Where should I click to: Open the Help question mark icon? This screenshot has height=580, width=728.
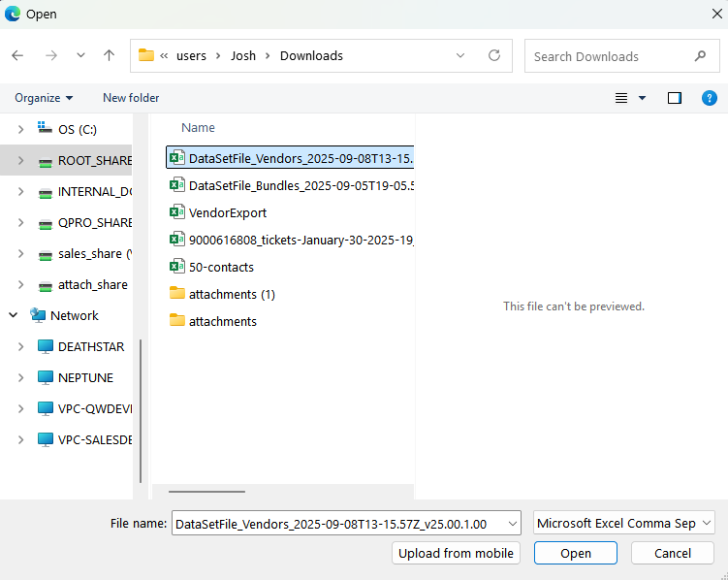pyautogui.click(x=709, y=98)
